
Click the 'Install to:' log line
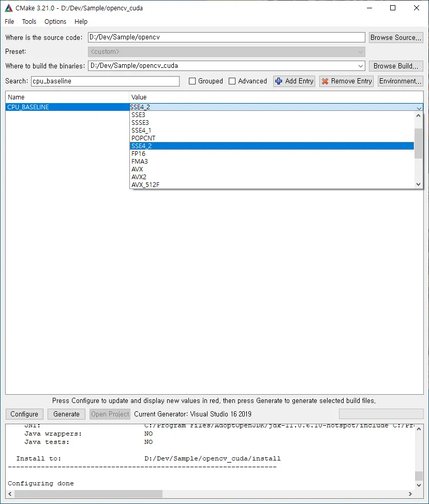[x=149, y=459]
